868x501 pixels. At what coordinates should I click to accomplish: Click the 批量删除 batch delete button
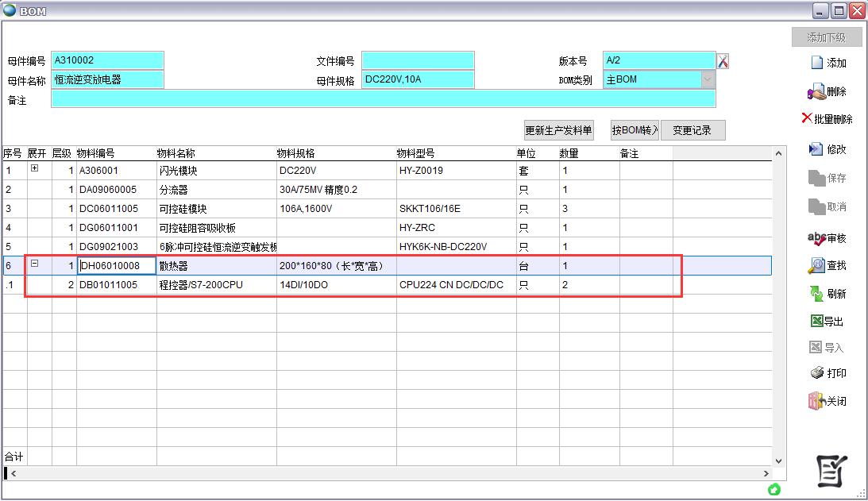click(x=827, y=119)
